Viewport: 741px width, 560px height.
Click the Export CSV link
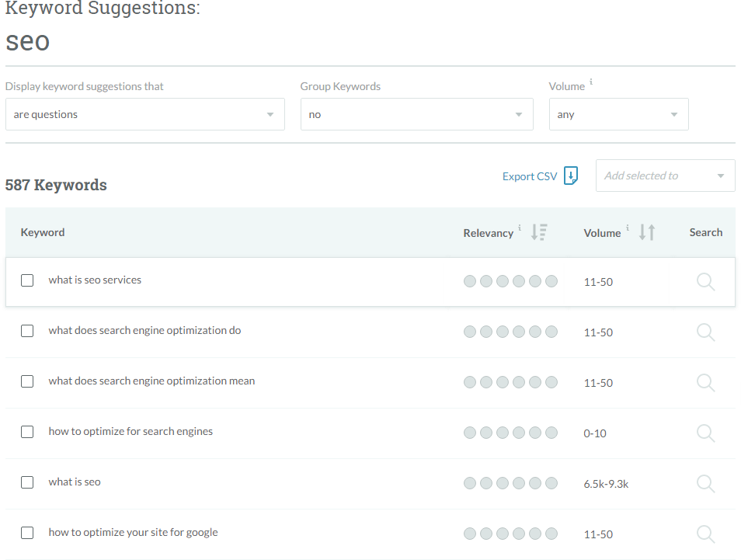(x=529, y=176)
